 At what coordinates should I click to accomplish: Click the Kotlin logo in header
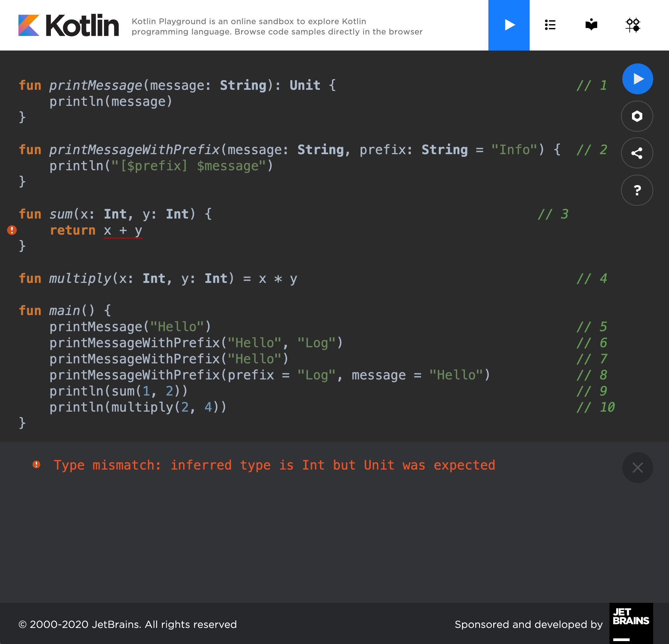(x=68, y=25)
